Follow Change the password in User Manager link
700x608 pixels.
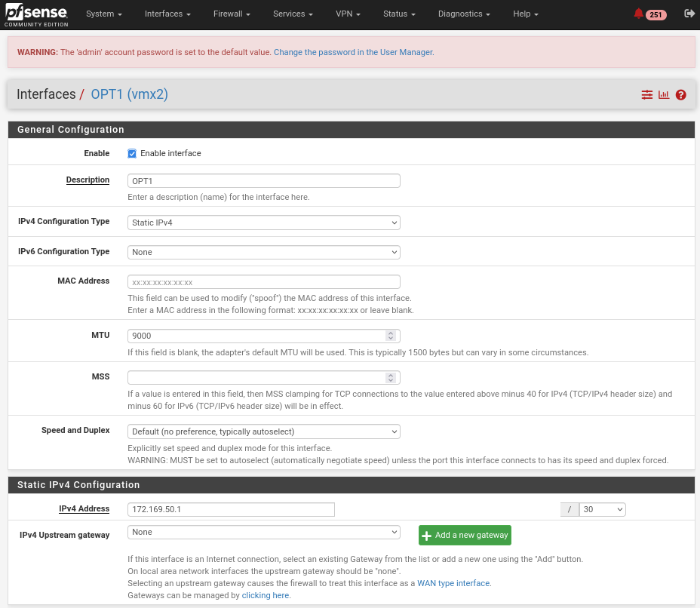pyautogui.click(x=354, y=52)
